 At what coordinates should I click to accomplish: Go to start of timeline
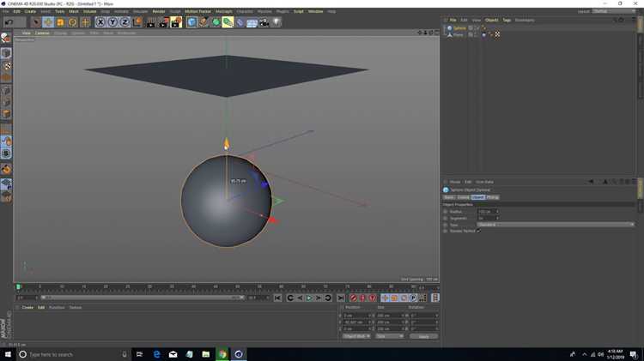coord(277,298)
